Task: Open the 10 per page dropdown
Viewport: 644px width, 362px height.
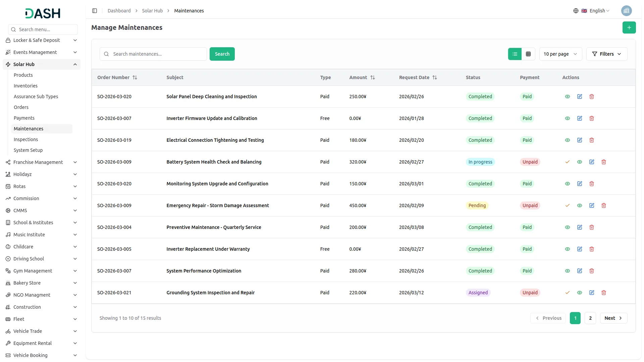Action: (560, 54)
